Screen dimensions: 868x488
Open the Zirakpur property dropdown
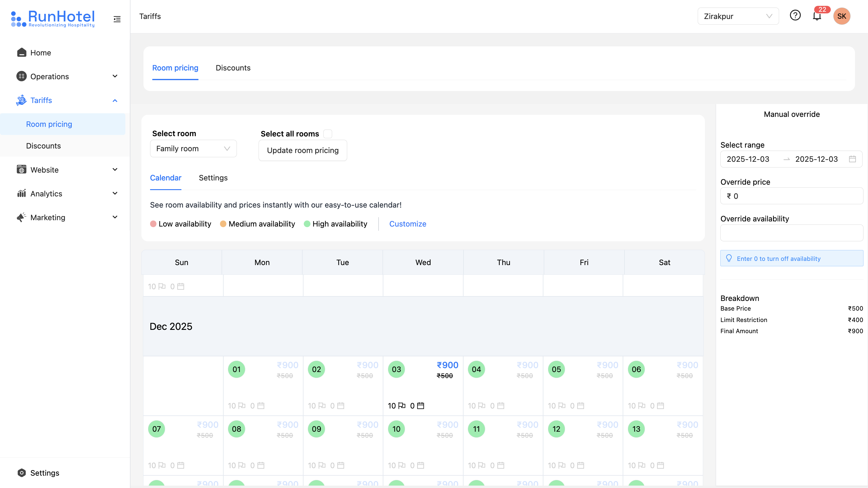[x=738, y=16]
